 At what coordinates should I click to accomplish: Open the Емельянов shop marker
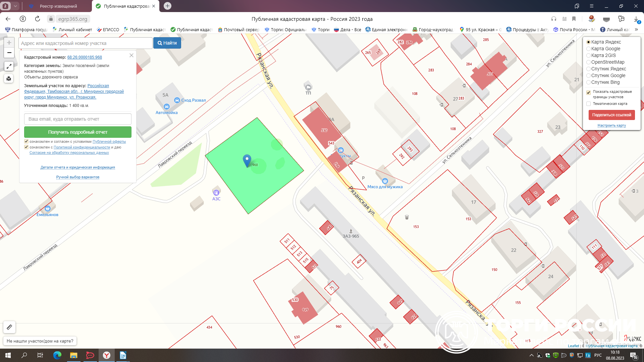pyautogui.click(x=48, y=208)
